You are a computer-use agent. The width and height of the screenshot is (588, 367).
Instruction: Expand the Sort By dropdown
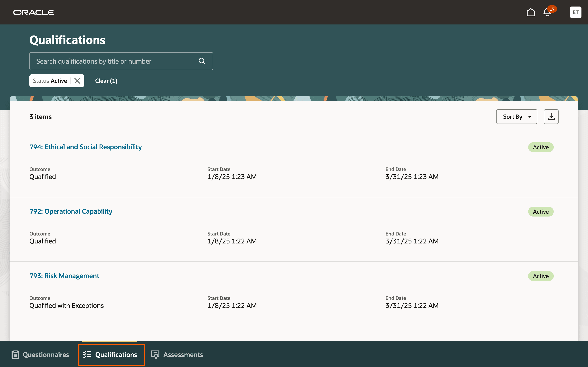(517, 117)
